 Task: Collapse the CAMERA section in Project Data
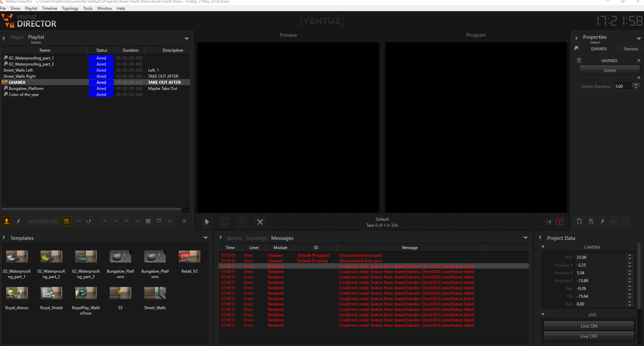543,247
